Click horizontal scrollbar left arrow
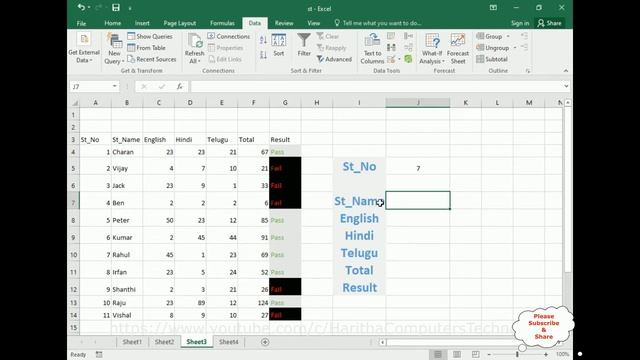Viewport: 640px width, 360px height. pyautogui.click(x=382, y=342)
